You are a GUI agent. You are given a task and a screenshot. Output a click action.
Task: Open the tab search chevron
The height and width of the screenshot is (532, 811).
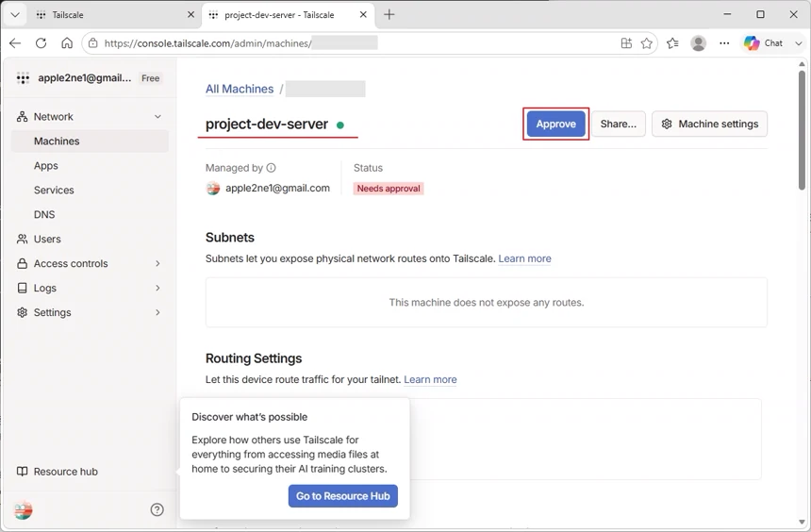[15, 14]
